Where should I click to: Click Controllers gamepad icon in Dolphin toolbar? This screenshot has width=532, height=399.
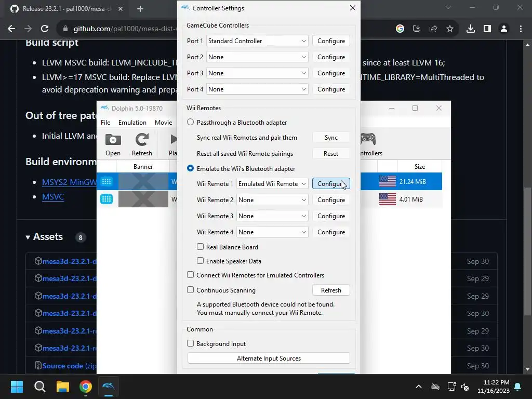(368, 139)
